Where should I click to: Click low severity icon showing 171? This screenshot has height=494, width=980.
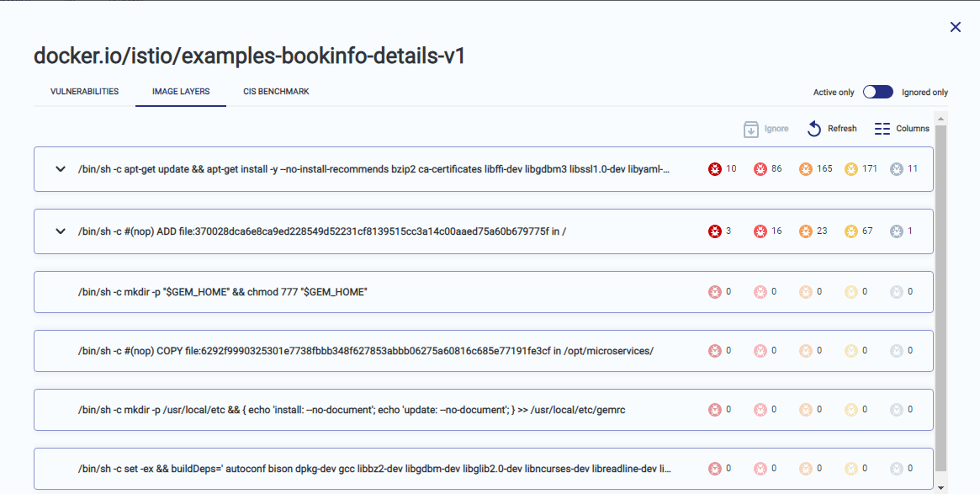[x=851, y=169]
